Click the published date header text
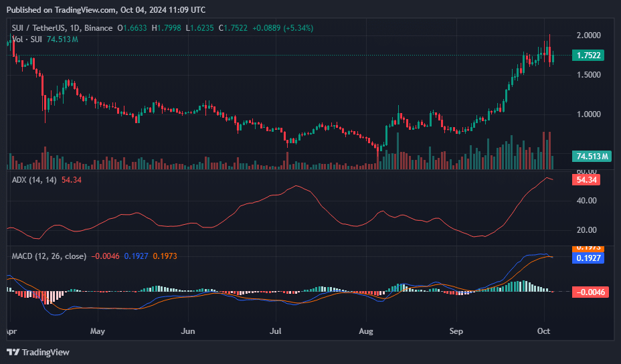This screenshot has height=364, width=621. (x=106, y=10)
